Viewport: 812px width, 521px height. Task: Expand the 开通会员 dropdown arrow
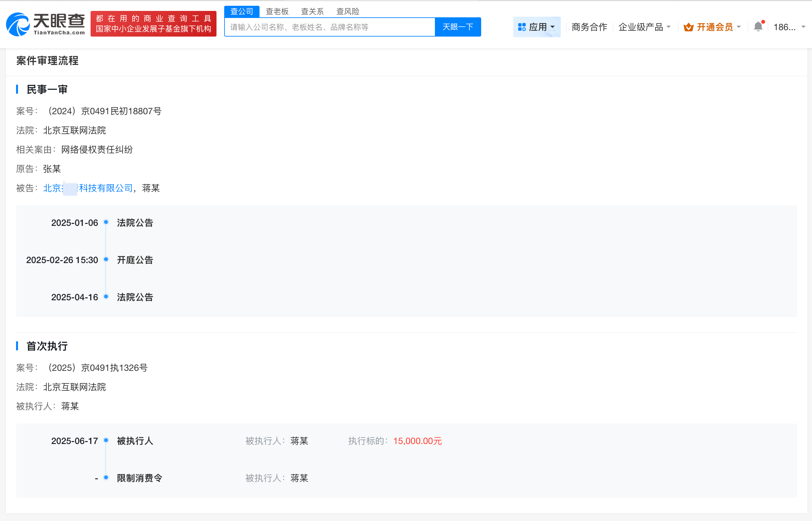[x=740, y=27]
